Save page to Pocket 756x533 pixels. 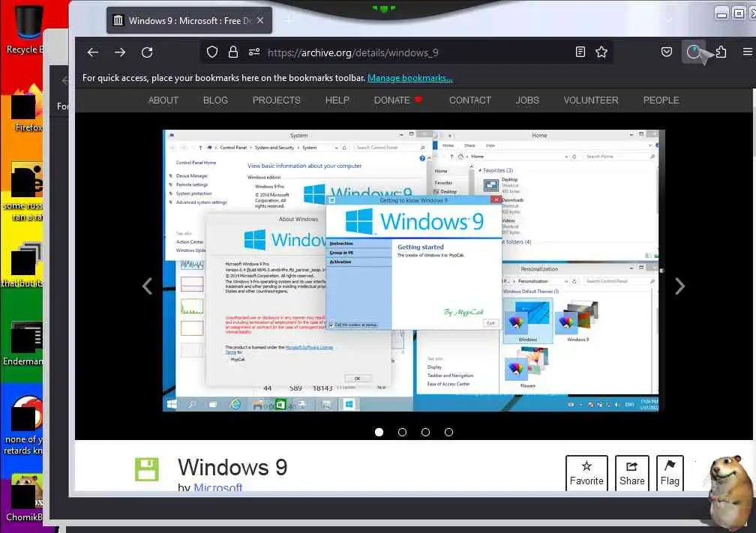click(667, 52)
